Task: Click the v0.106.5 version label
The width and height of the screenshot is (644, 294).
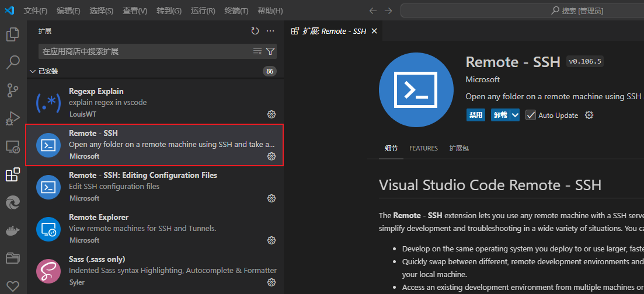Action: 585,62
